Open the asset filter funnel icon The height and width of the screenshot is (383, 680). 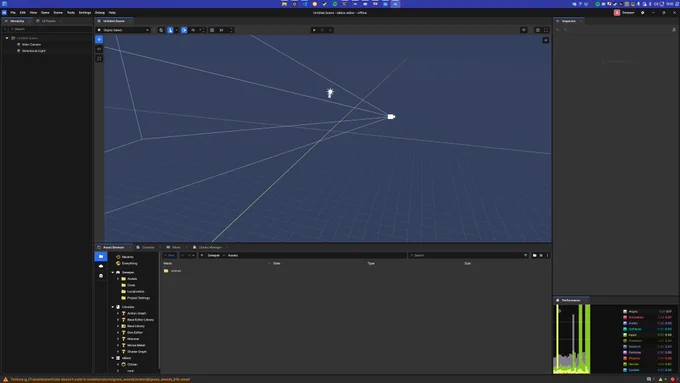[526, 255]
